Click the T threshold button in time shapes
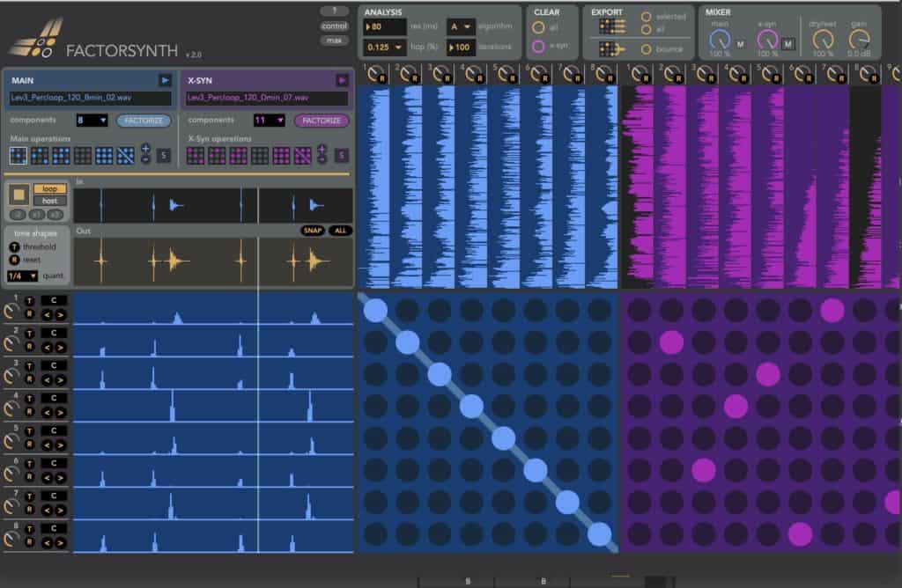Screen dimensions: 902x588 pyautogui.click(x=14, y=247)
